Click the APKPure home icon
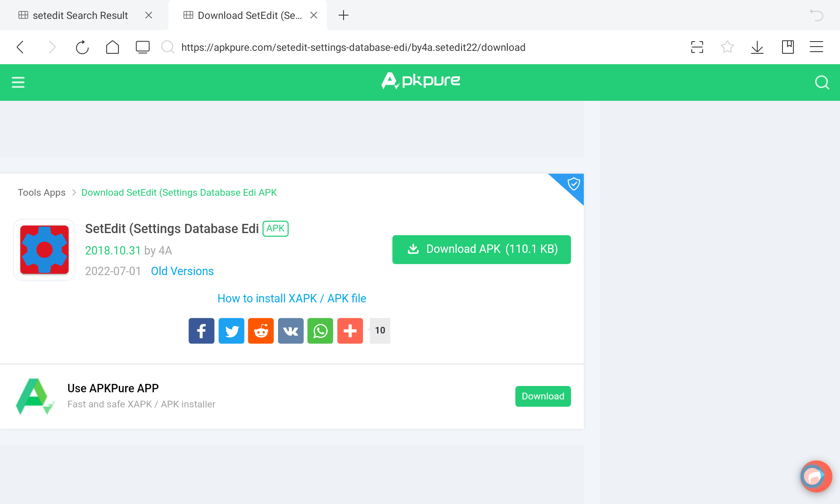 point(420,81)
